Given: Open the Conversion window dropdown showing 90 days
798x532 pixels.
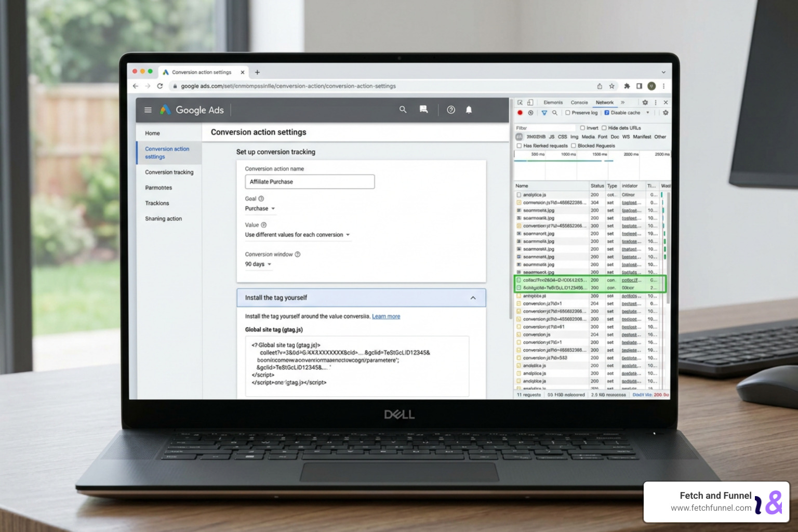Looking at the screenshot, I should [x=258, y=264].
